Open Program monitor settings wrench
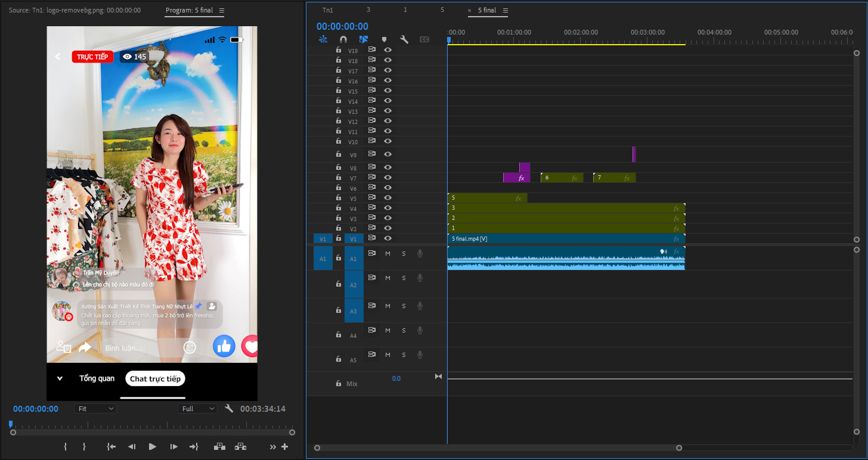Viewport: 868px width, 460px height. coord(229,408)
